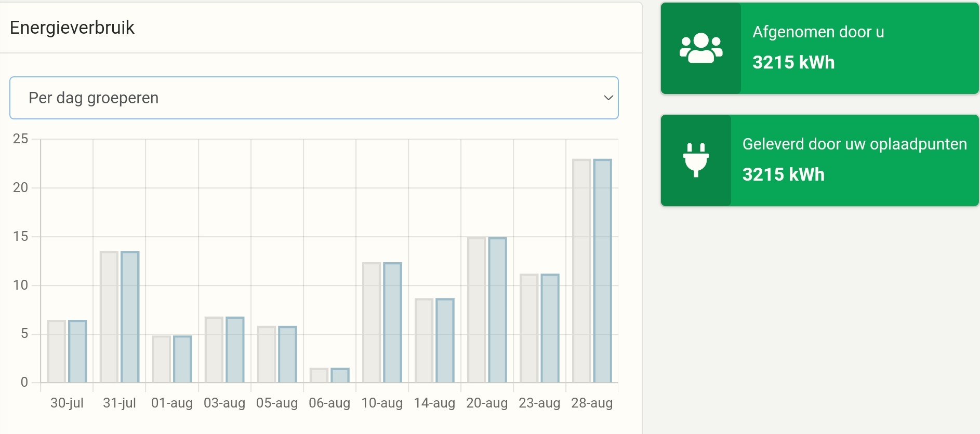
Task: Pick the blue bar for 03-aug
Action: click(235, 350)
